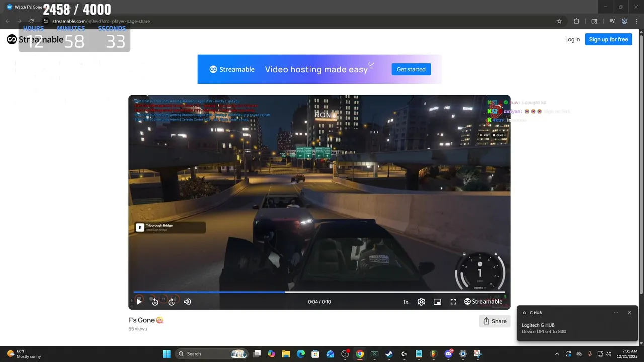Open the Streamable home logo in the header
Image resolution: width=644 pixels, height=362 pixels.
tap(35, 39)
